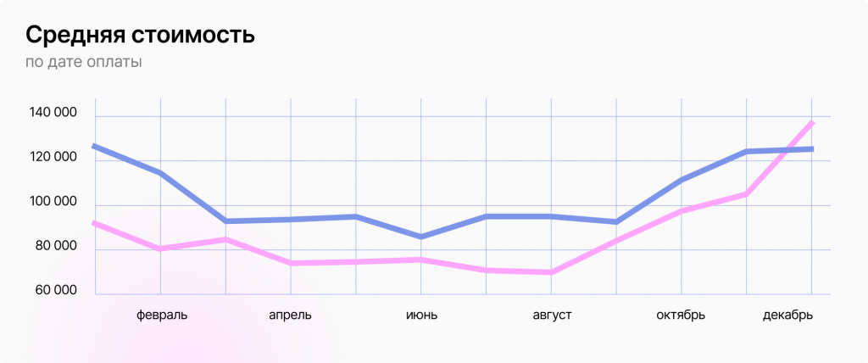
Task: Click the "октябрь" month label
Action: 681,316
